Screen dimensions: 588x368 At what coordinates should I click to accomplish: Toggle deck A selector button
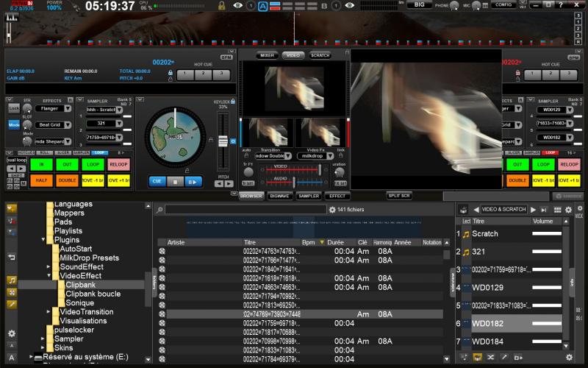point(263,6)
